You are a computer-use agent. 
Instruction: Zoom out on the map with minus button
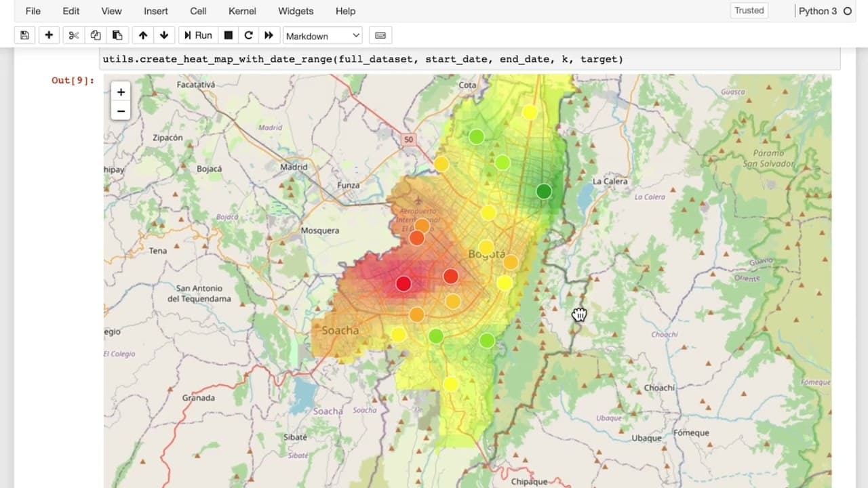click(x=121, y=110)
